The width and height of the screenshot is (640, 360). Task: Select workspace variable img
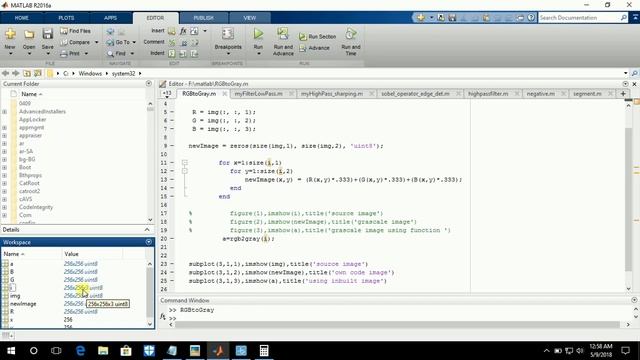15,296
